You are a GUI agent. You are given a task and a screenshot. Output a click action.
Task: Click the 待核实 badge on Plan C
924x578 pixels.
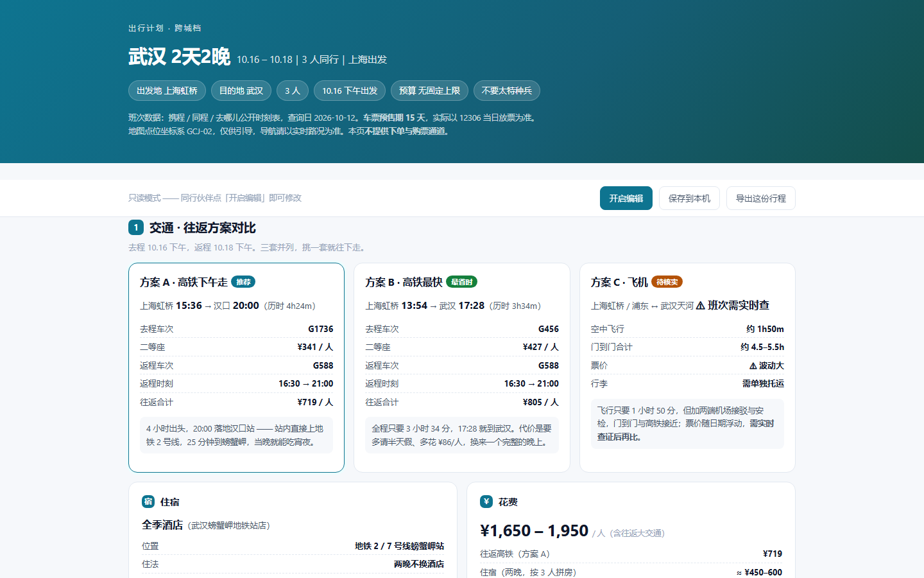click(x=667, y=282)
